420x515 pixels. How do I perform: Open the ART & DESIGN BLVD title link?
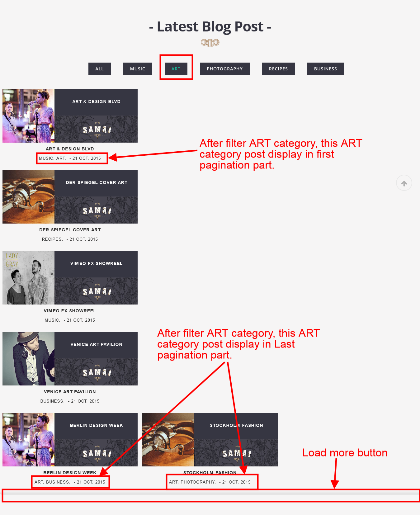[x=70, y=149]
